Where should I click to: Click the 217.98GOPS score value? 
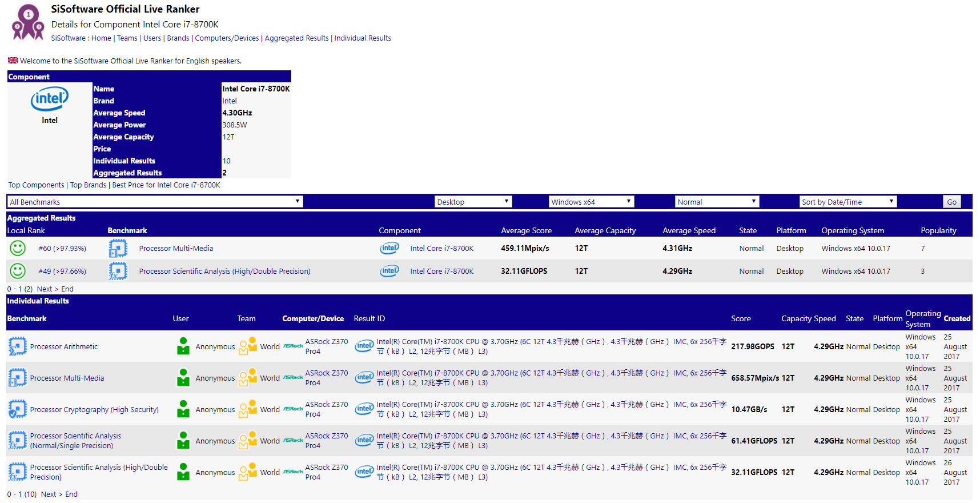tap(753, 347)
